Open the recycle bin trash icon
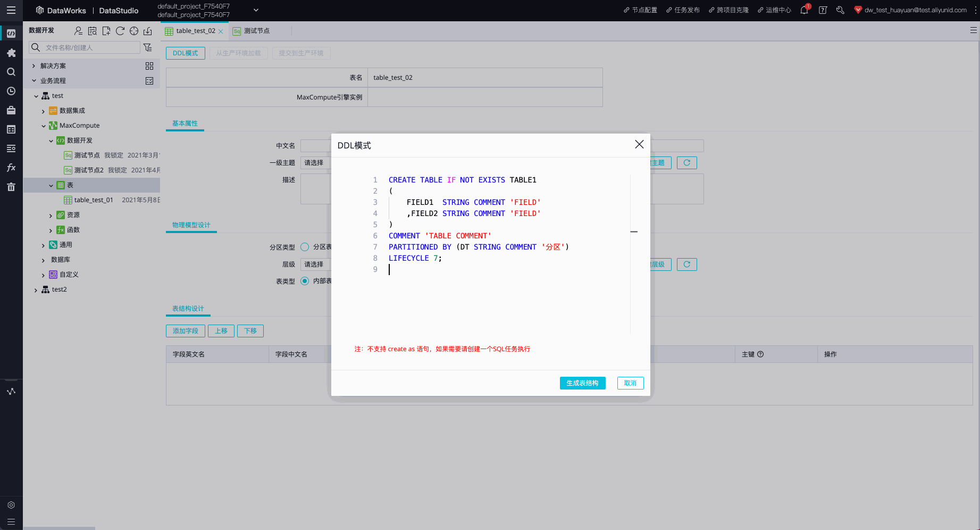 point(11,187)
